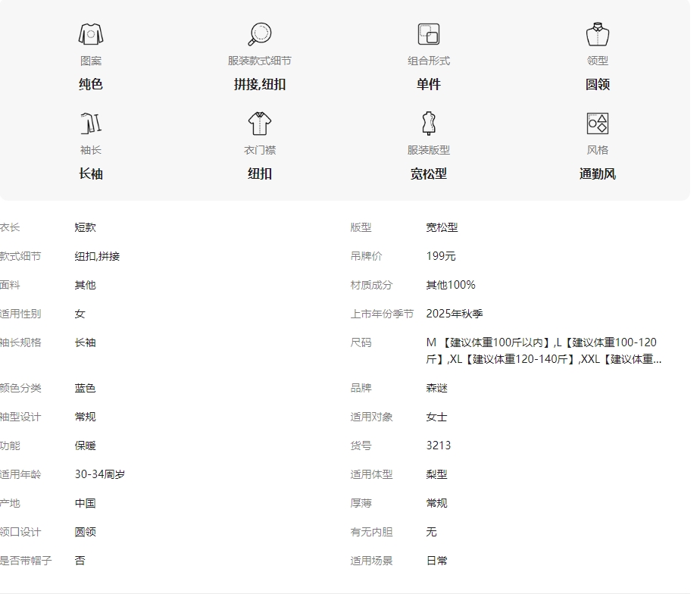Click the 宽松型 text under the mannequin

pos(429,174)
